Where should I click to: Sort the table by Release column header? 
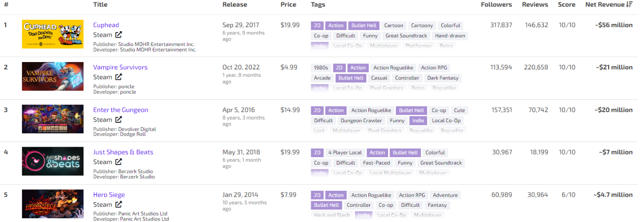(x=235, y=5)
